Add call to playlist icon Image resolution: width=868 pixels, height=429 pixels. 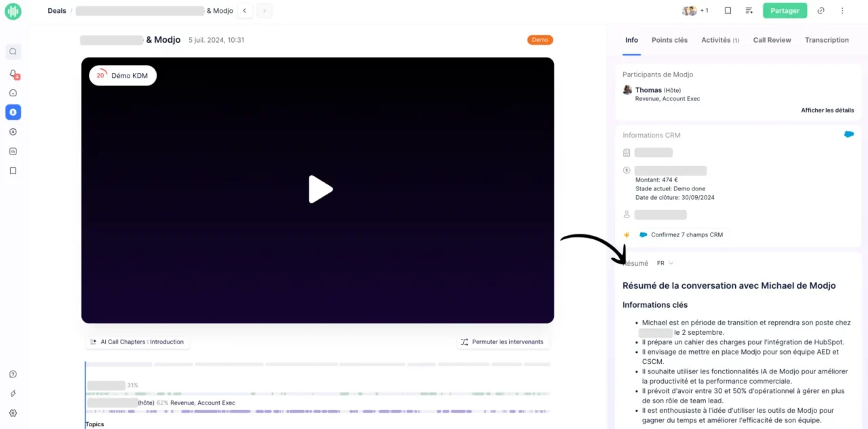click(x=749, y=11)
